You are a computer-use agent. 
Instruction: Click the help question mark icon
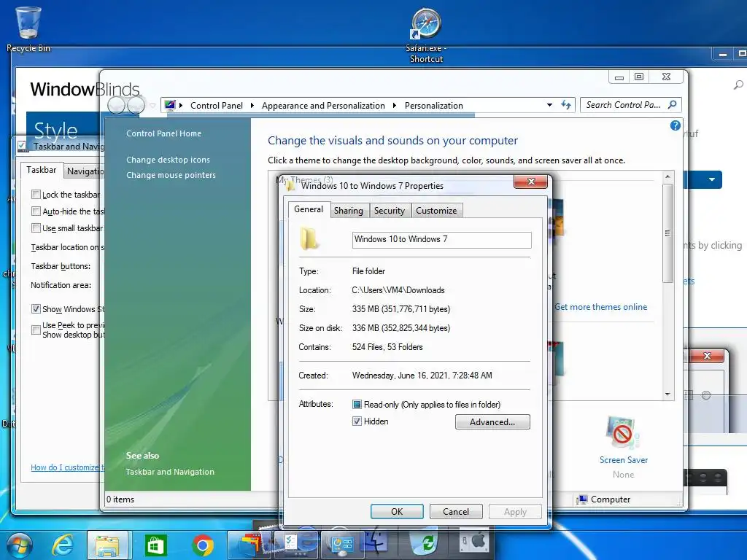click(675, 125)
